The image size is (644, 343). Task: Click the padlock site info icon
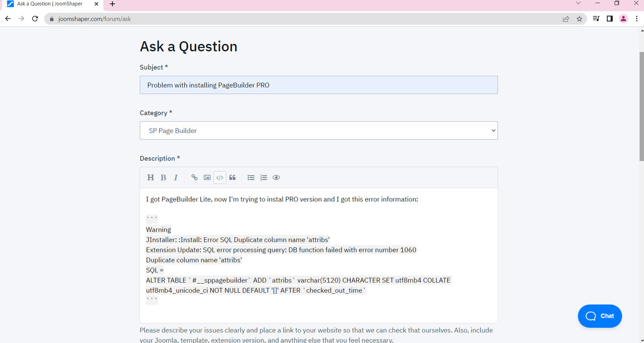pyautogui.click(x=52, y=19)
